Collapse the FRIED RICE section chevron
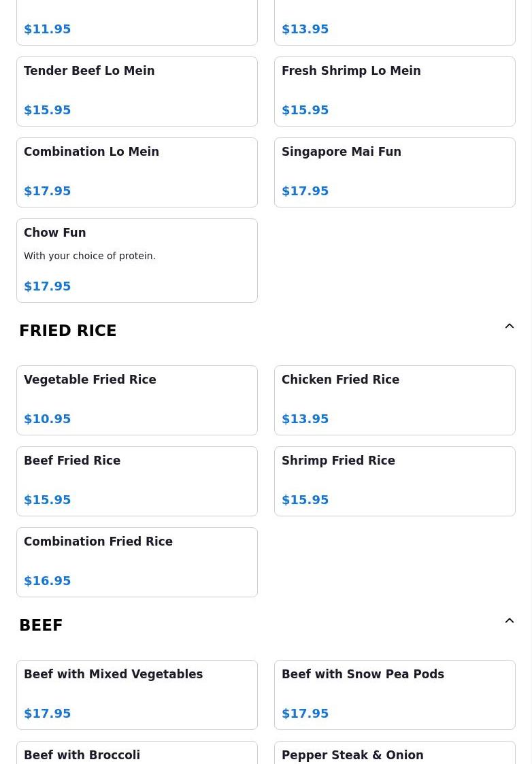532x764 pixels. (x=509, y=327)
